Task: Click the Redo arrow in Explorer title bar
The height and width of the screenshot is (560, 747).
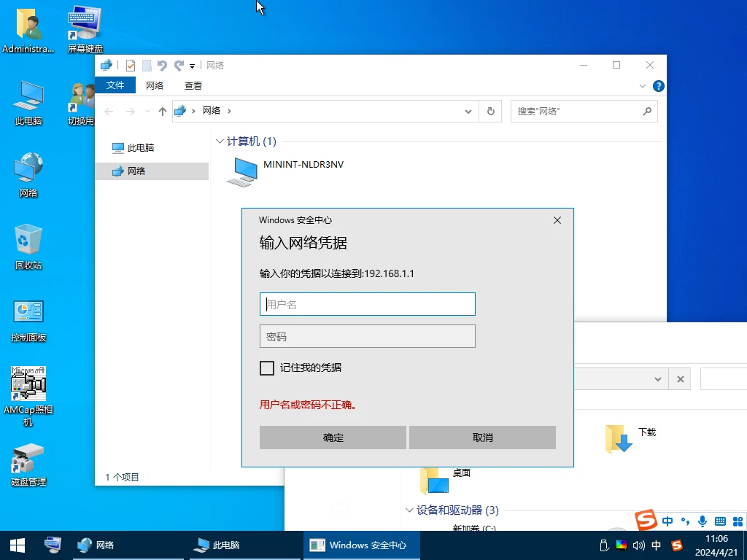Action: [179, 65]
